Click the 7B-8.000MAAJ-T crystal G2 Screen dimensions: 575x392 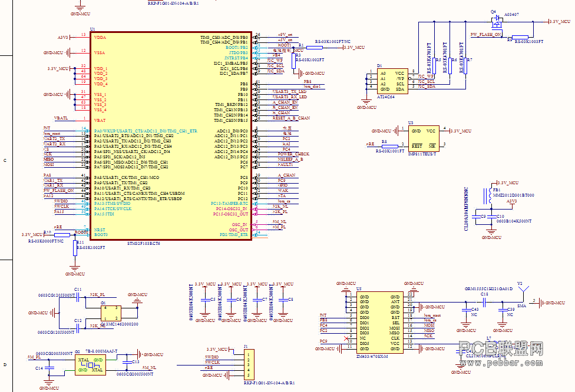coord(91,365)
